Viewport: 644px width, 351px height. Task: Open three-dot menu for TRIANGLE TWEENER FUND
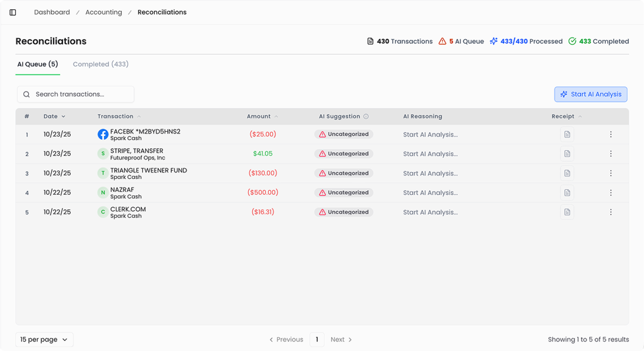pos(610,173)
